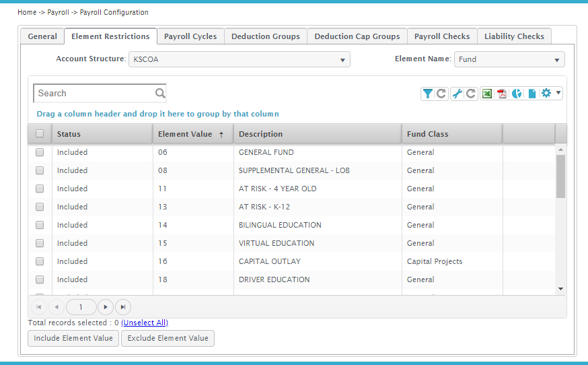
Task: Click the page number input box
Action: coord(81,307)
